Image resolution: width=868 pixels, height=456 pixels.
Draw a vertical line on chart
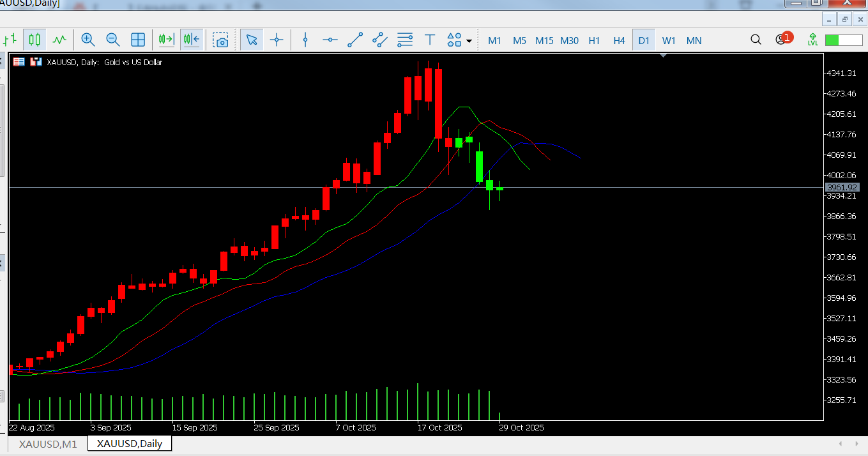305,40
